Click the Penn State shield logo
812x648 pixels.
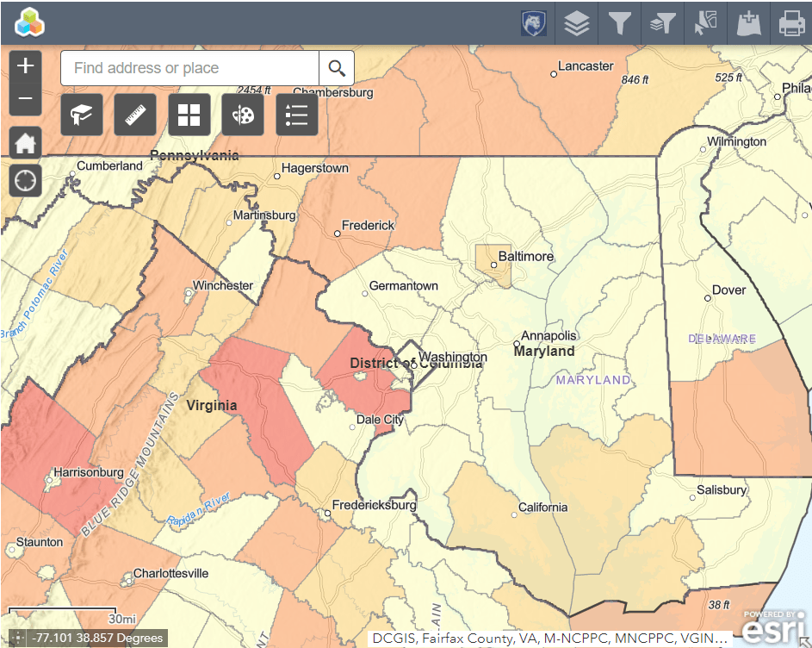tap(534, 23)
